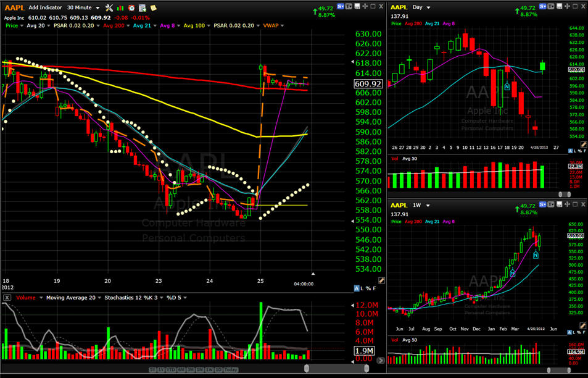Click the calendar with plus icon
The height and width of the screenshot is (378, 588).
[143, 7]
